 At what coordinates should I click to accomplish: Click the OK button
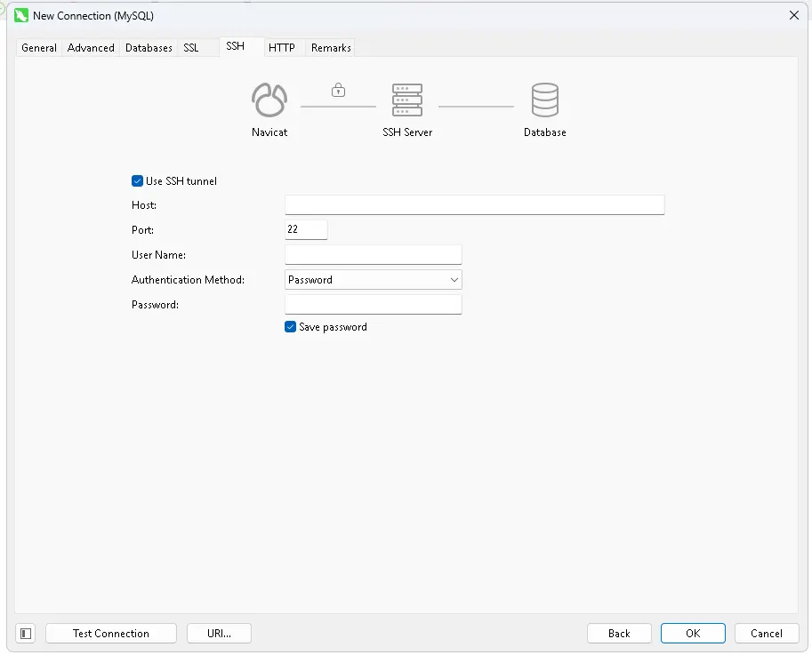coord(693,634)
